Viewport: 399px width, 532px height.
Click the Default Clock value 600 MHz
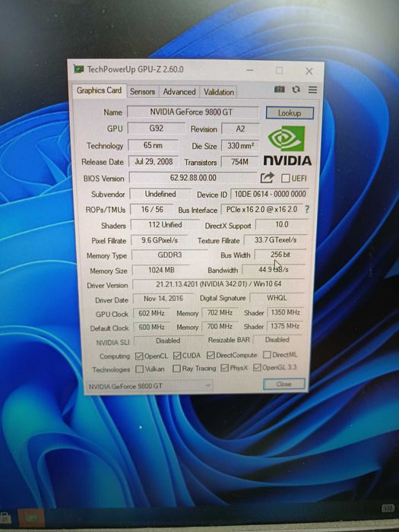click(x=151, y=327)
